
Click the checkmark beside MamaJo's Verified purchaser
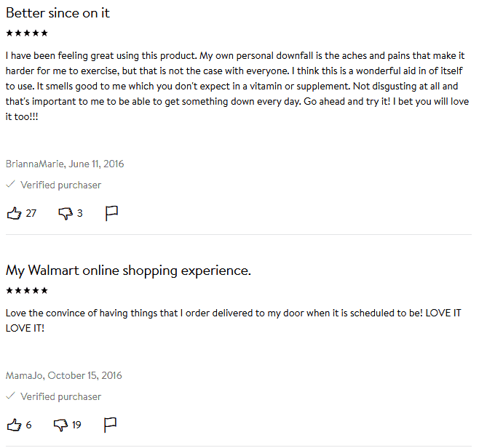[10, 396]
